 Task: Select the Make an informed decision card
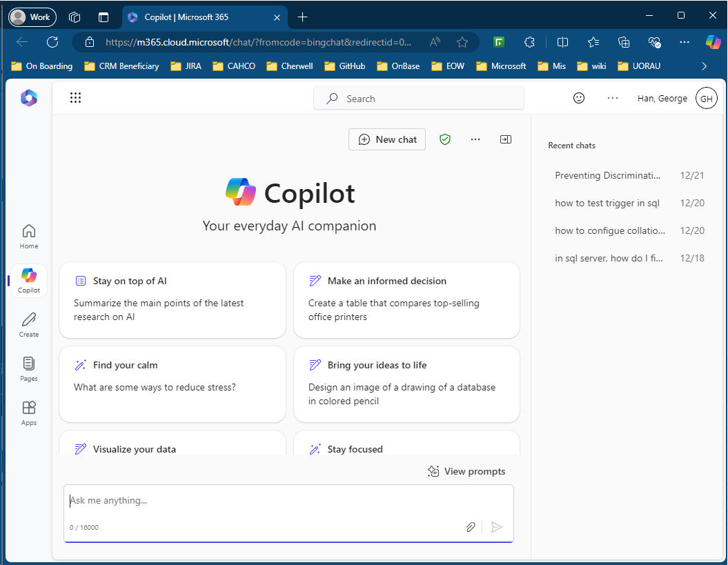[406, 300]
